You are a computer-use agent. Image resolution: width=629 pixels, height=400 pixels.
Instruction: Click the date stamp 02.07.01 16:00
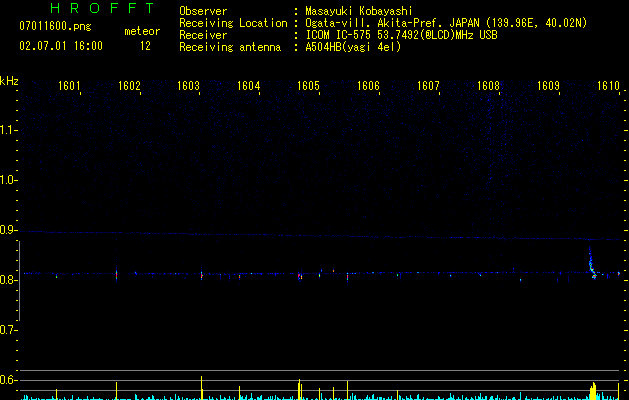(61, 46)
